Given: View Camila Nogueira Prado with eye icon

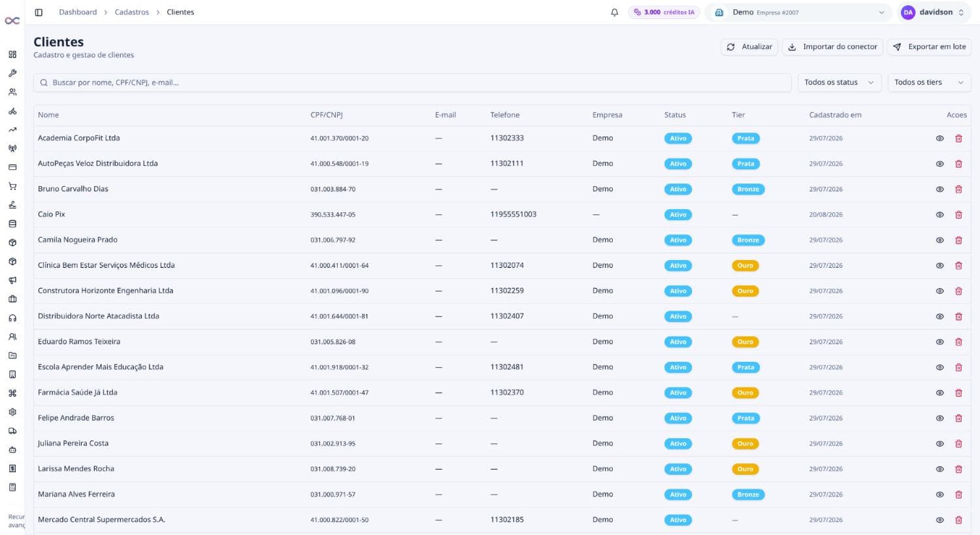Looking at the screenshot, I should (939, 240).
